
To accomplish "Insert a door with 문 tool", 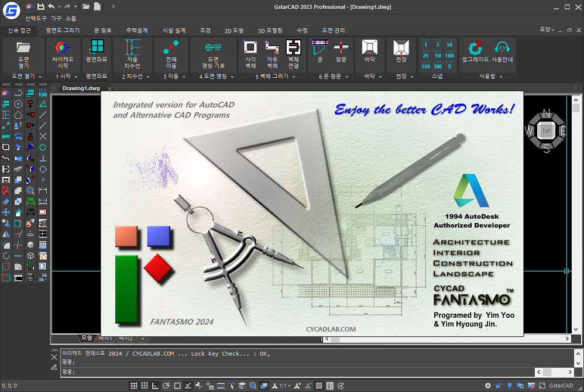I will point(320,47).
